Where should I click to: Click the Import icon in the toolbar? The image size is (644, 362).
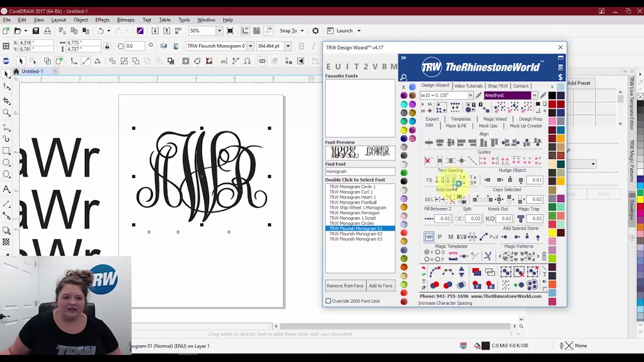[x=155, y=31]
